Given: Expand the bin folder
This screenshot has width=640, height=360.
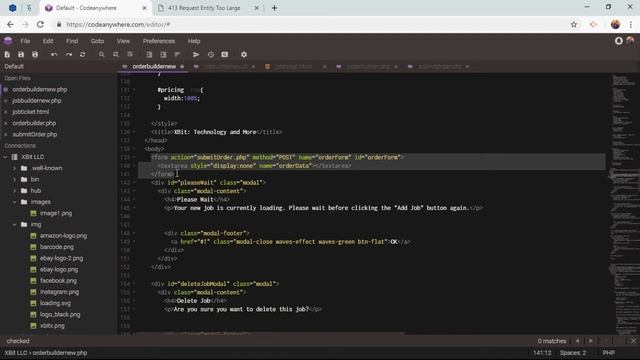Looking at the screenshot, I should tap(15, 179).
